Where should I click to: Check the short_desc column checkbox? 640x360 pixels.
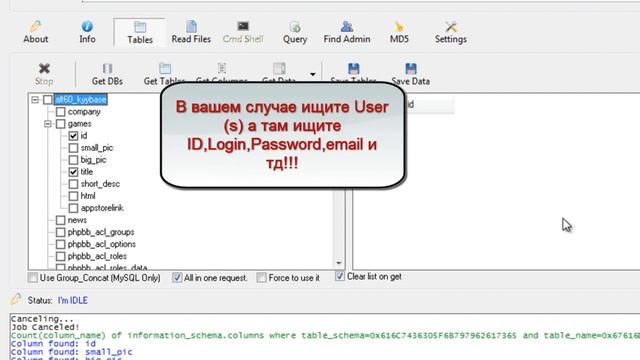pyautogui.click(x=73, y=184)
